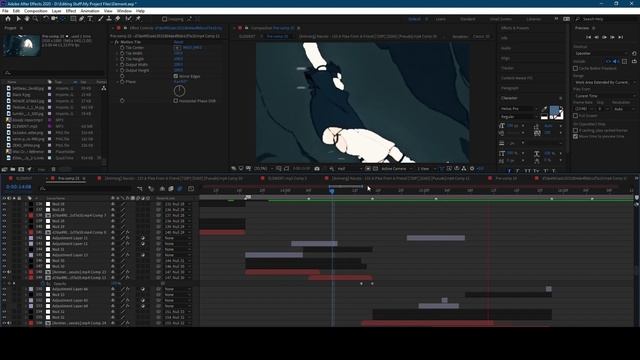Viewport: 640px width, 360px height.
Task: Open the Shortcut Spacebar dropdown
Action: coord(601,53)
